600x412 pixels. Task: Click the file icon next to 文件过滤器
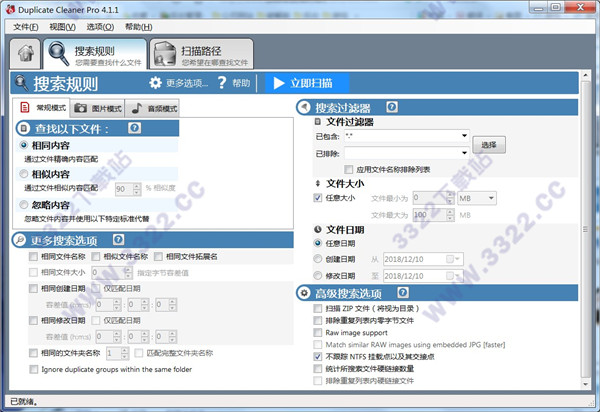point(318,122)
